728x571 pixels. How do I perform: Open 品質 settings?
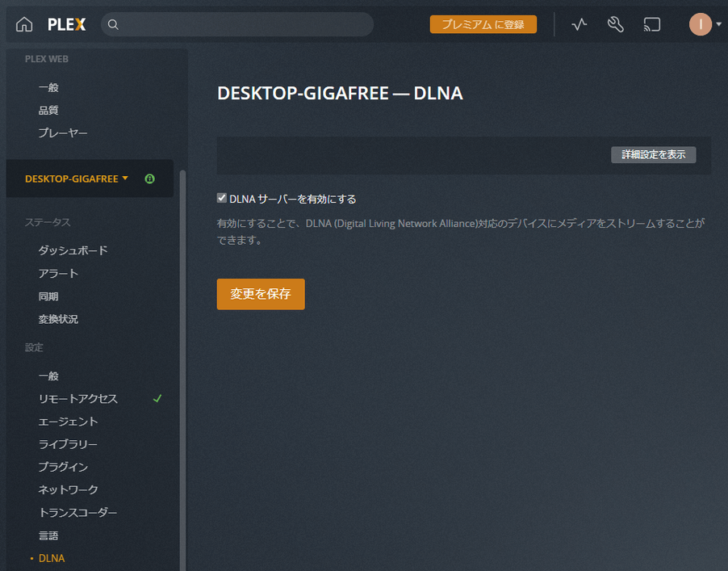[48, 110]
